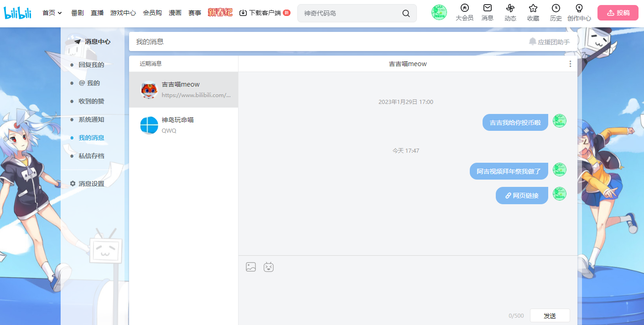Open the 网页链接 message link
644x325 pixels.
(522, 196)
